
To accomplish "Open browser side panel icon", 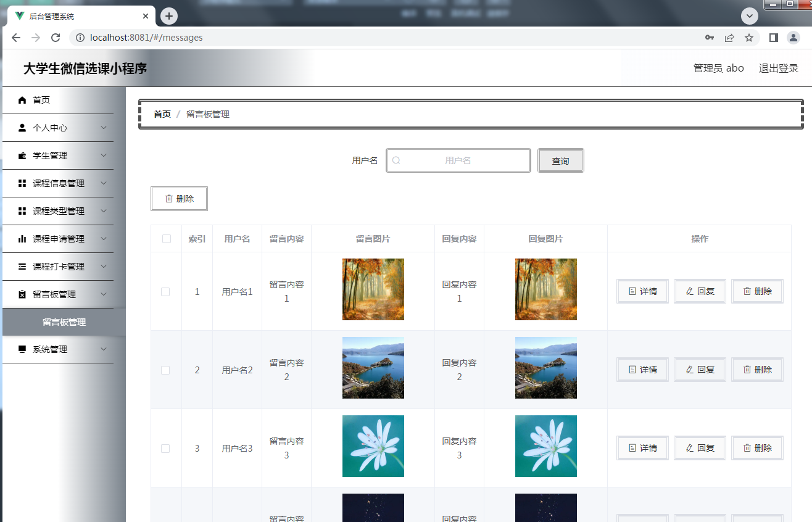I will click(x=773, y=38).
